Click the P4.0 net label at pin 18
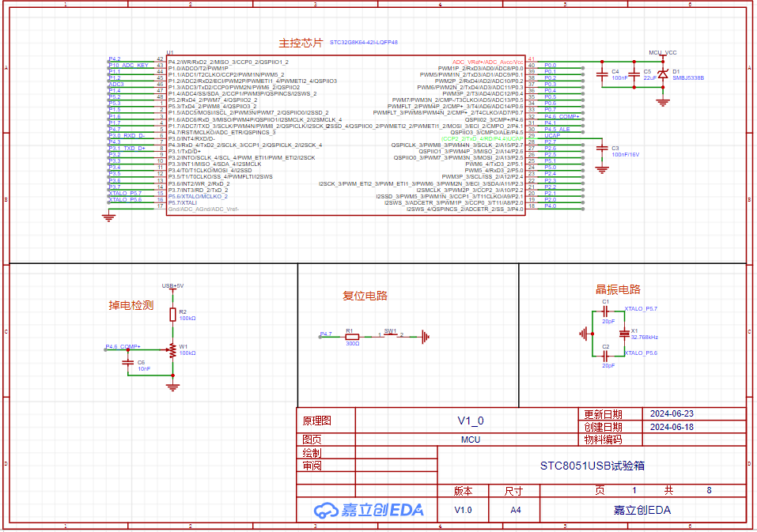This screenshot has width=757, height=532. point(551,206)
